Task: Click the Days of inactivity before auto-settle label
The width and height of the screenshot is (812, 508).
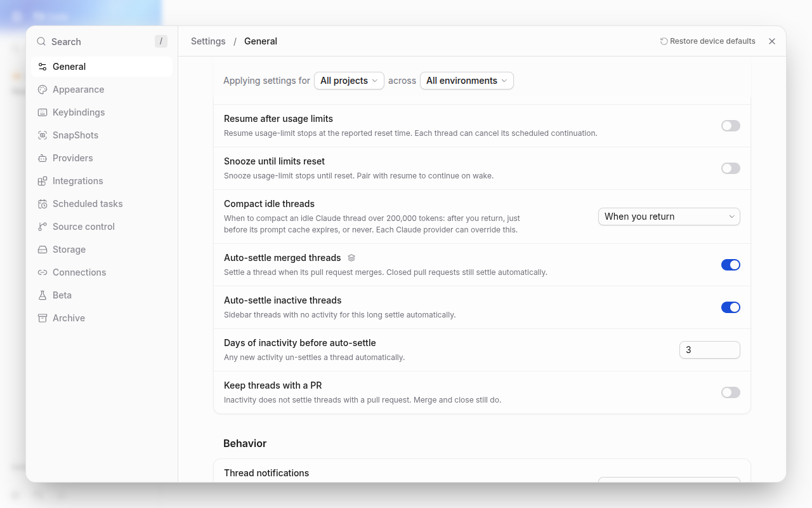Action: tap(300, 343)
